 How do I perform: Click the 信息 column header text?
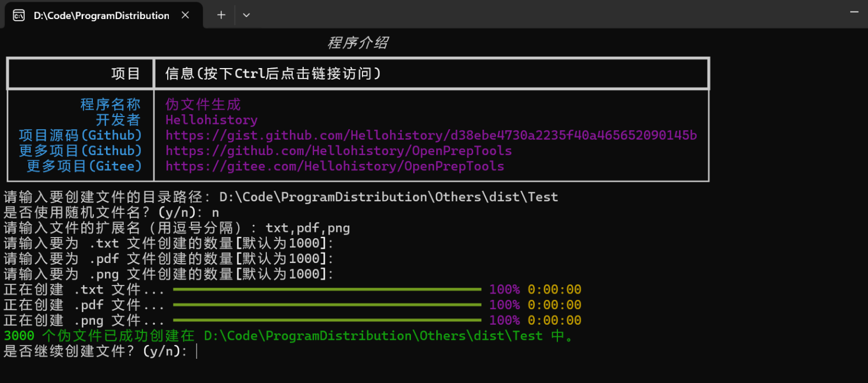(273, 74)
